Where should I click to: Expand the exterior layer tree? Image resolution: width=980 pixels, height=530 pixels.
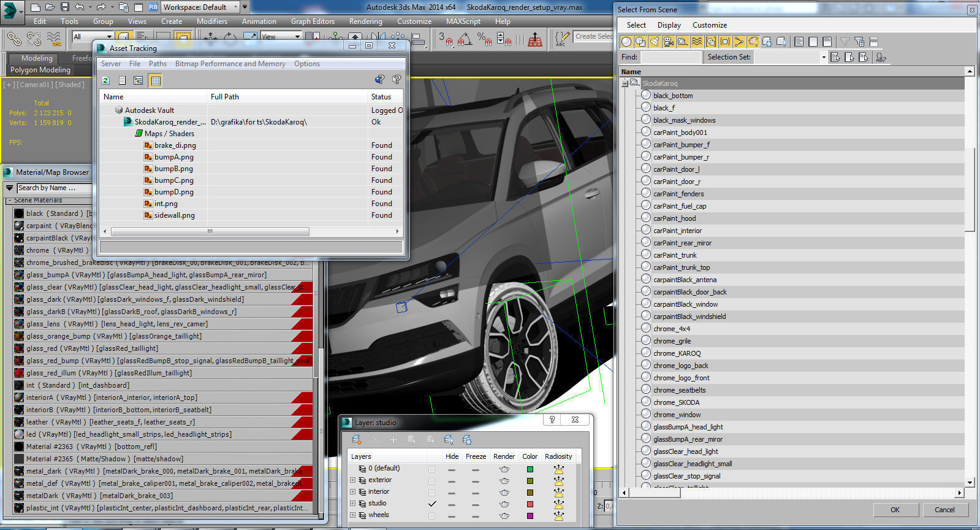[x=352, y=480]
